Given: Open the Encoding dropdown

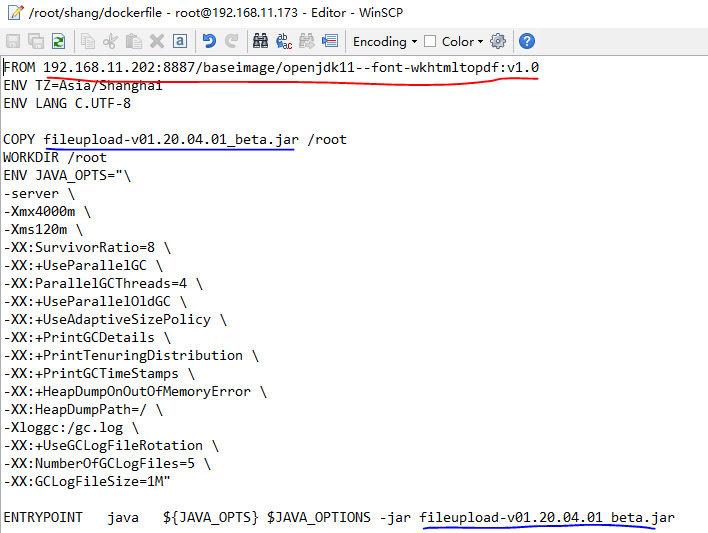Looking at the screenshot, I should click(385, 42).
